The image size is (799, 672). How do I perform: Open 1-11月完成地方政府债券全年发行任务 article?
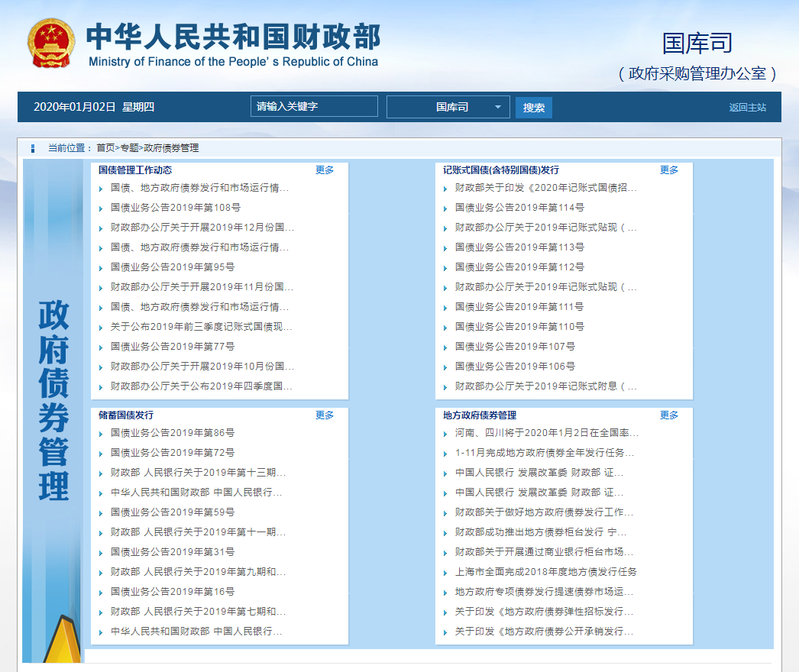pos(545,452)
